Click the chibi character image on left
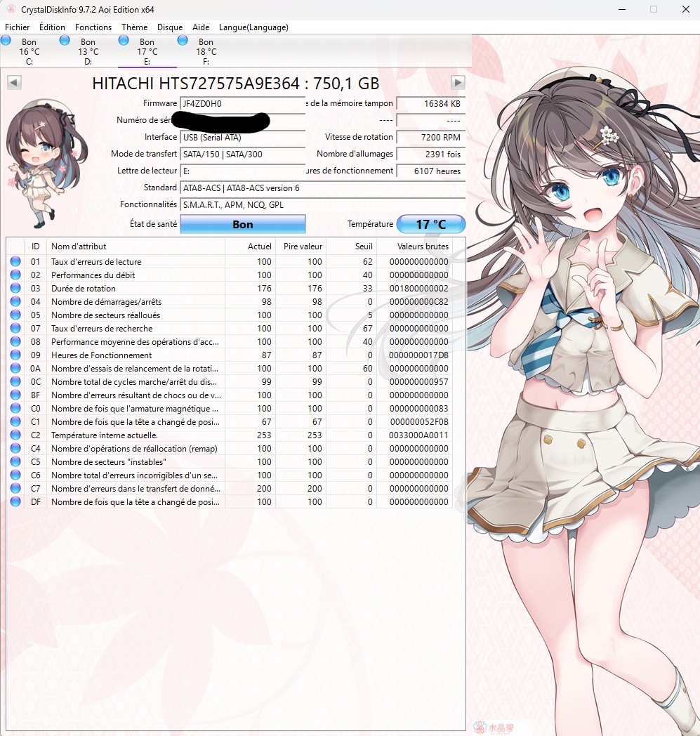700x736 pixels. [x=41, y=166]
